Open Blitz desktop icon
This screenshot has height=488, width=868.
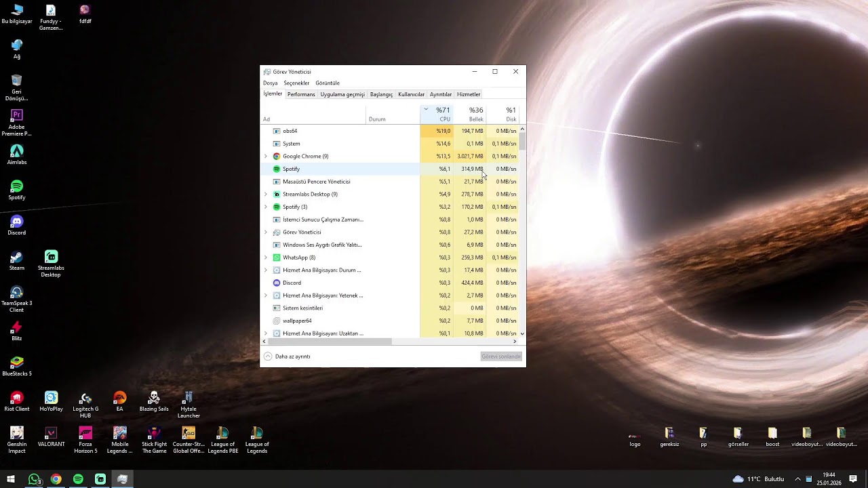[17, 331]
